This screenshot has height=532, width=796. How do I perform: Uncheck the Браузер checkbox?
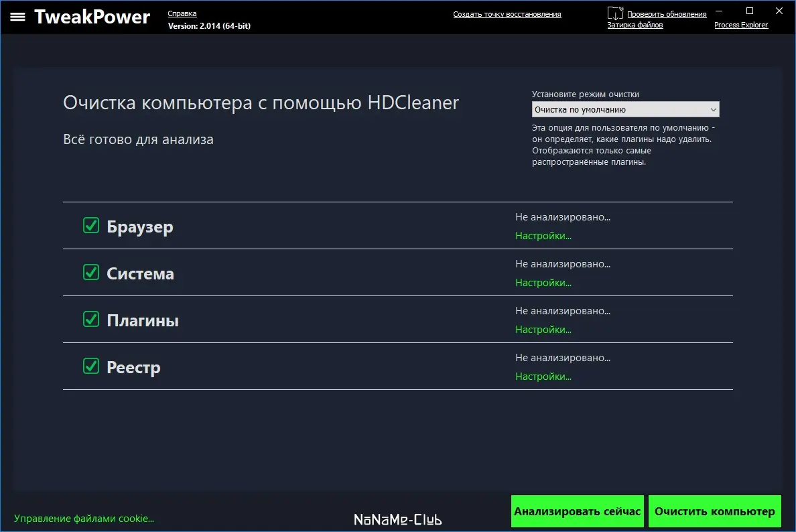click(91, 225)
